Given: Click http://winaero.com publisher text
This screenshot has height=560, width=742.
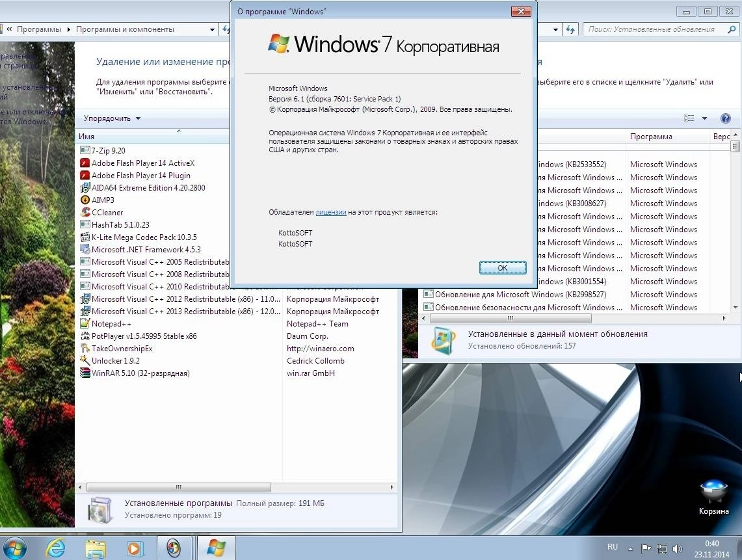Looking at the screenshot, I should click(321, 349).
